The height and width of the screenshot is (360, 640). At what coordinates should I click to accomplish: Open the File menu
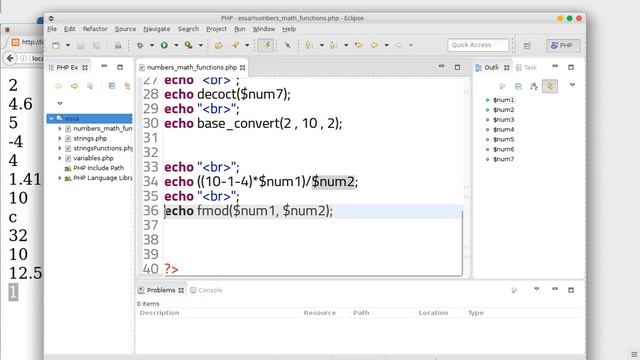tap(52, 29)
